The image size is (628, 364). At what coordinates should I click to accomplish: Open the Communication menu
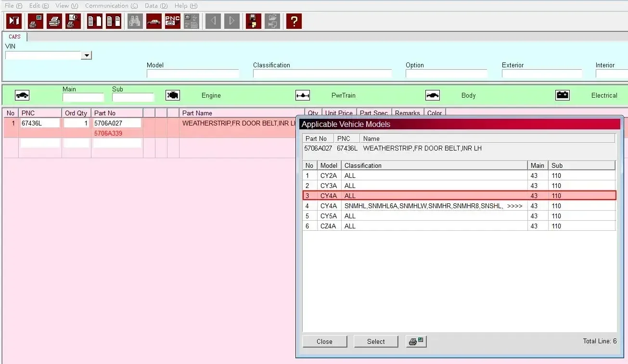[111, 6]
